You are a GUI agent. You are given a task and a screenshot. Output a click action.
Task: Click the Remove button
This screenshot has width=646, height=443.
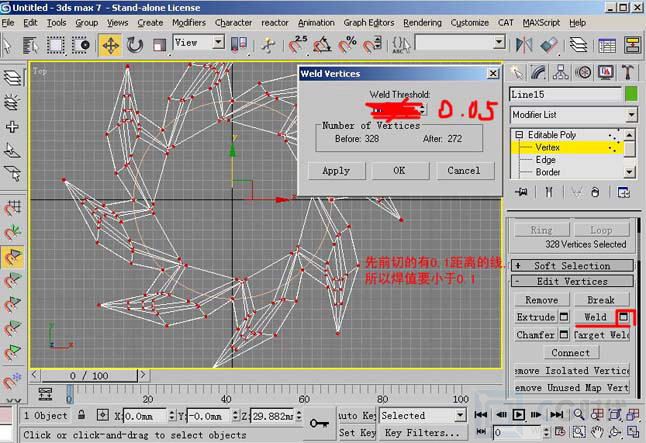pyautogui.click(x=542, y=300)
